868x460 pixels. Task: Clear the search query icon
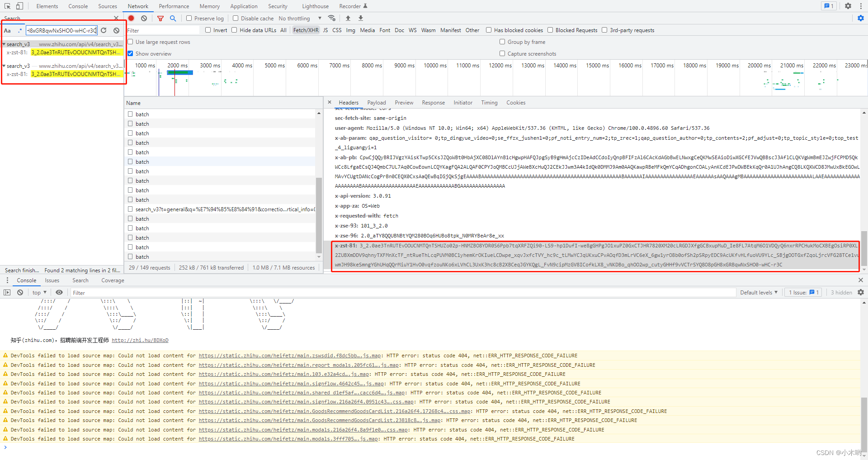click(x=117, y=30)
